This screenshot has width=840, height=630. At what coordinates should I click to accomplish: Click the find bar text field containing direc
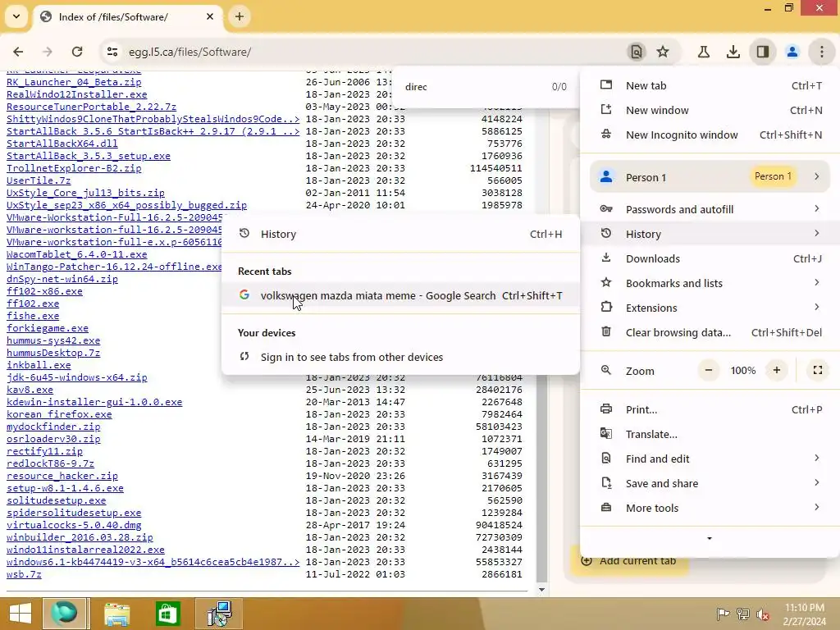(472, 87)
